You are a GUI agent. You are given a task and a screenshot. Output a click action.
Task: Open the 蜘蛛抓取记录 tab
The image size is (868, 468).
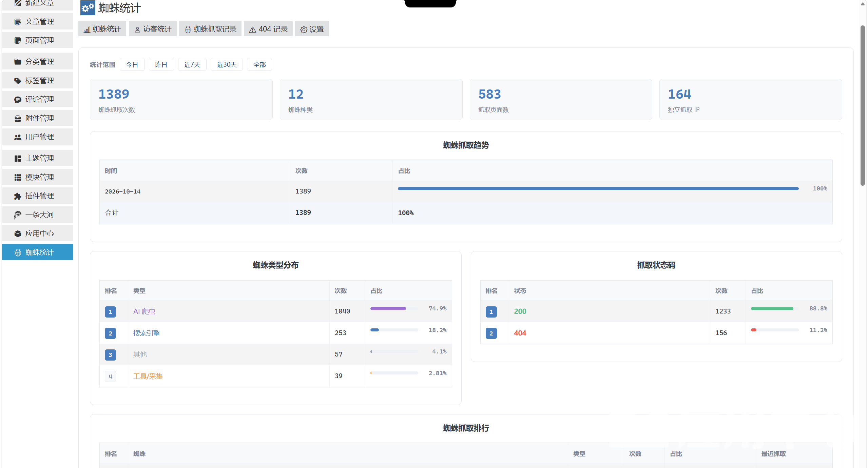(210, 29)
